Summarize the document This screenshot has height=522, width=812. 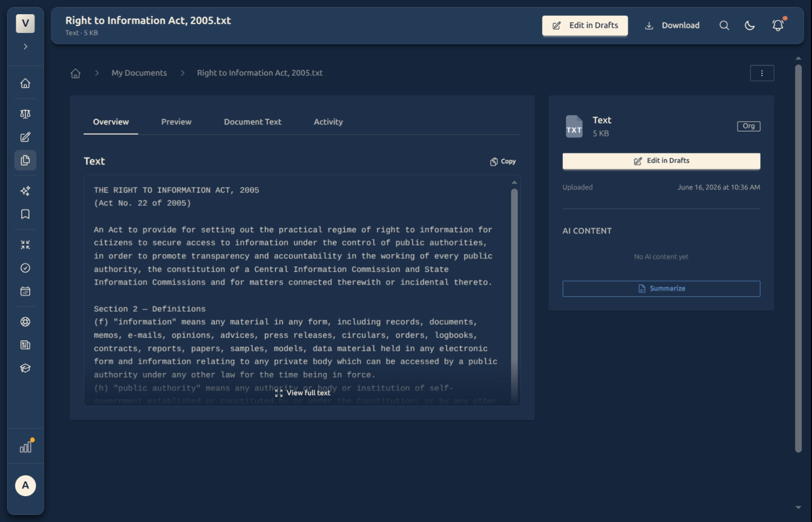click(x=661, y=288)
